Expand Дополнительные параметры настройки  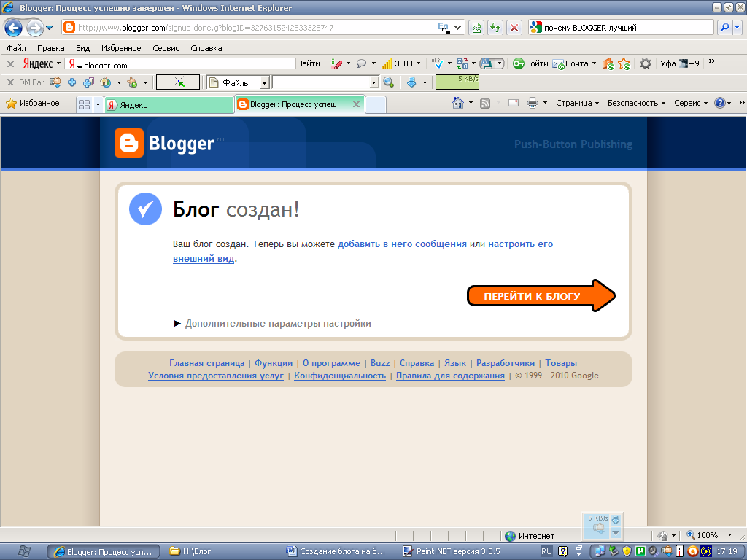(x=273, y=323)
